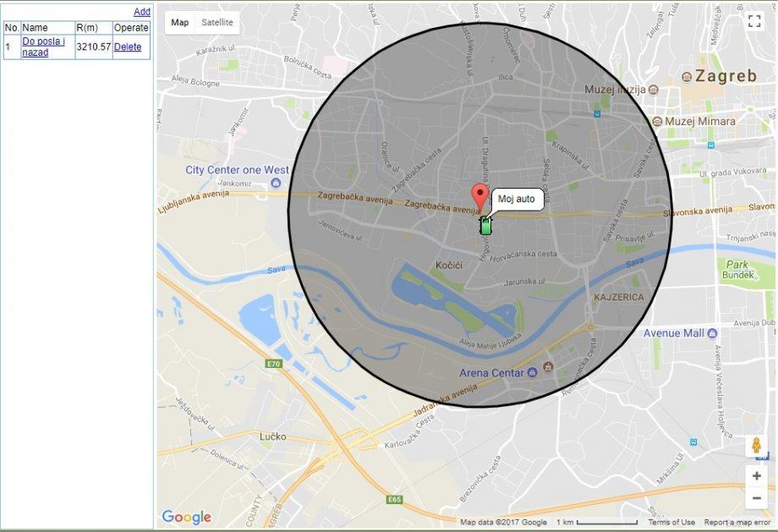The image size is (778, 532).
Task: Zoom out with the minus button
Action: coord(757,498)
